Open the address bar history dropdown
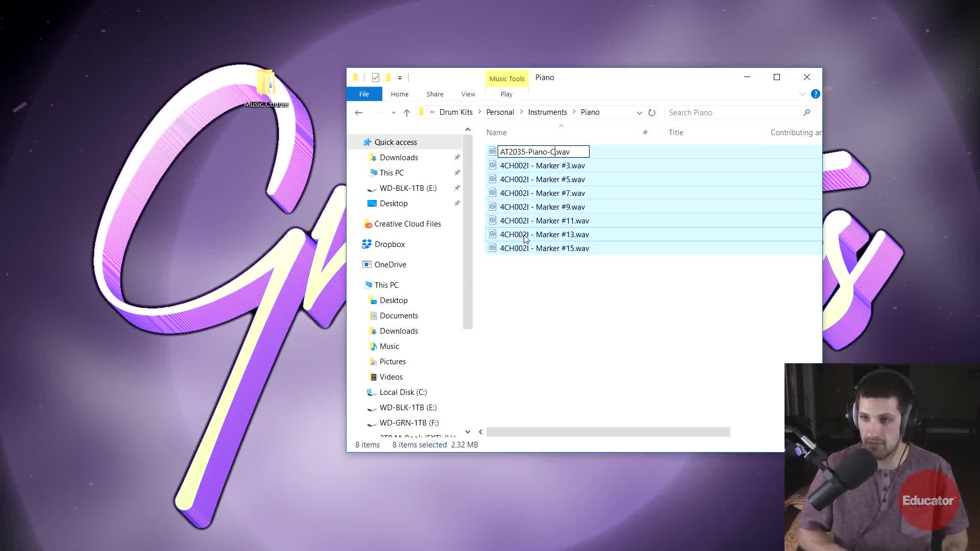Screen dimensions: 980x551 click(639, 113)
